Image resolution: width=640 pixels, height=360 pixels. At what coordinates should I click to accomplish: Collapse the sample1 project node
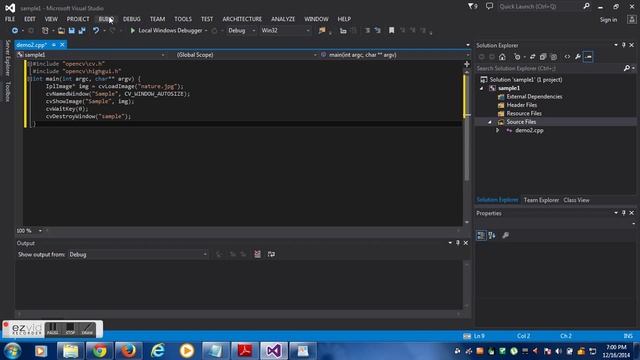[482, 88]
